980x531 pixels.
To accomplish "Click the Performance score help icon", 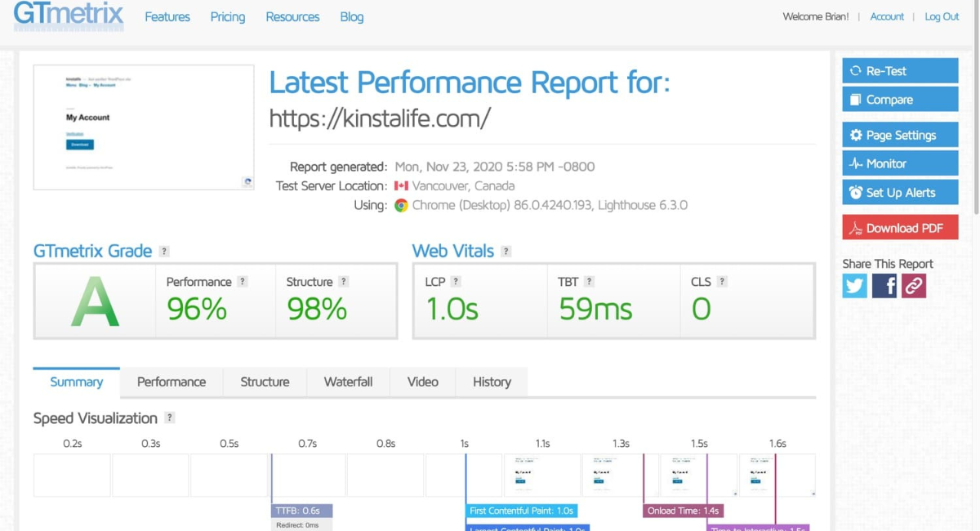I will pyautogui.click(x=243, y=281).
